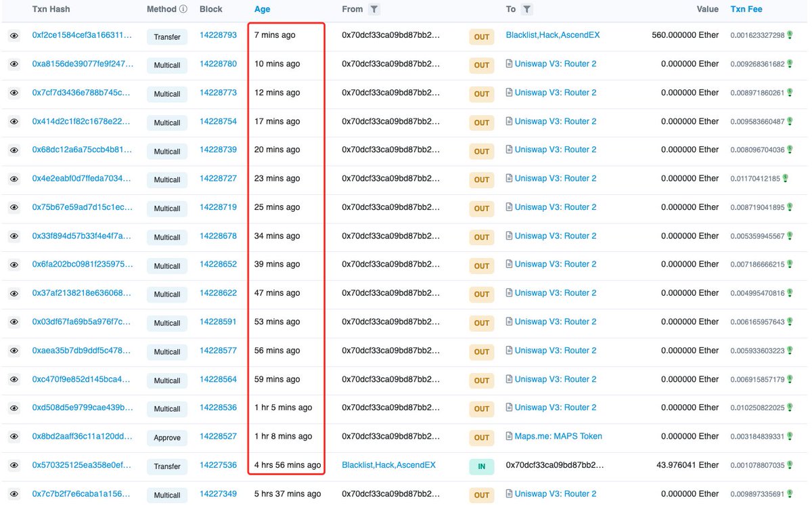Show details eye icon for 0x4e2eabf0d7ffeda7034
This screenshot has width=812, height=505.
pyautogui.click(x=14, y=179)
